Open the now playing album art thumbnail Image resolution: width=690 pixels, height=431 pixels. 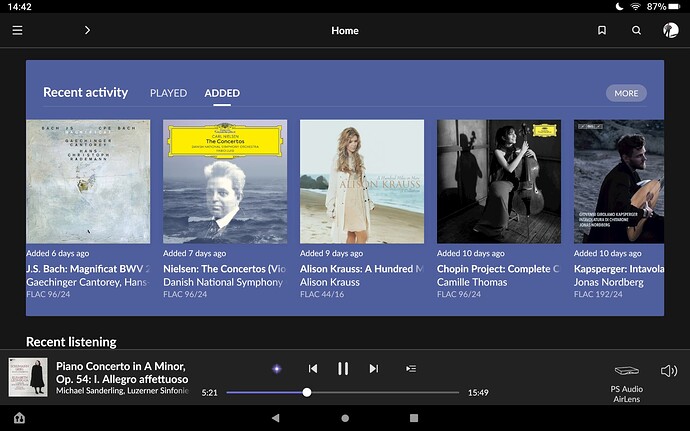click(x=28, y=377)
